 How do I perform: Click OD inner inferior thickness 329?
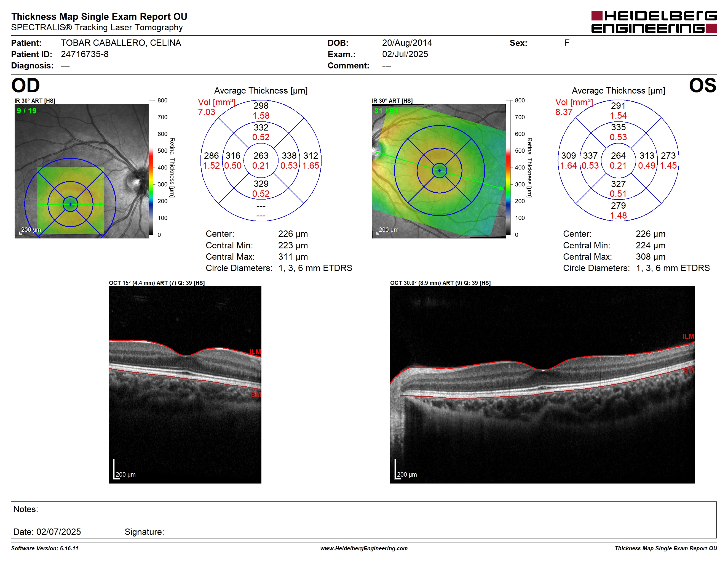(x=261, y=184)
